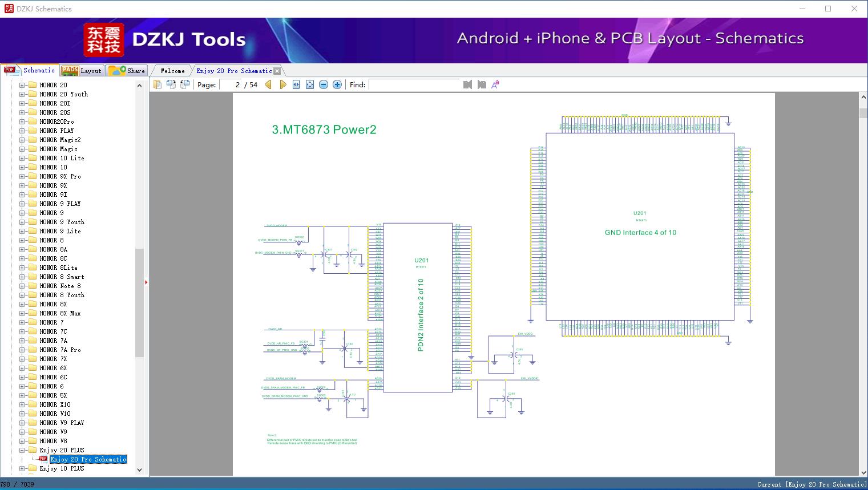Expand the HONOR Magic2 folder
Screen dimensions: 868x490
[22, 140]
